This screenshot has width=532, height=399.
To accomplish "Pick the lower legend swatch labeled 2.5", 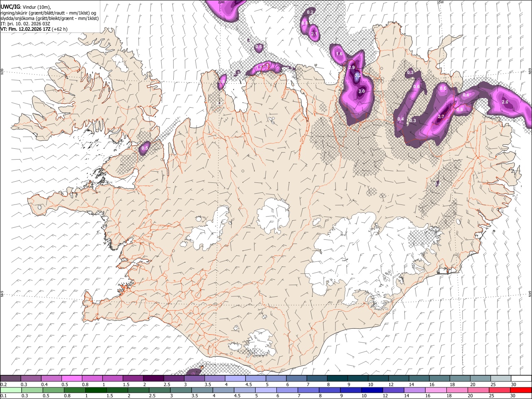I will tap(160, 390).
